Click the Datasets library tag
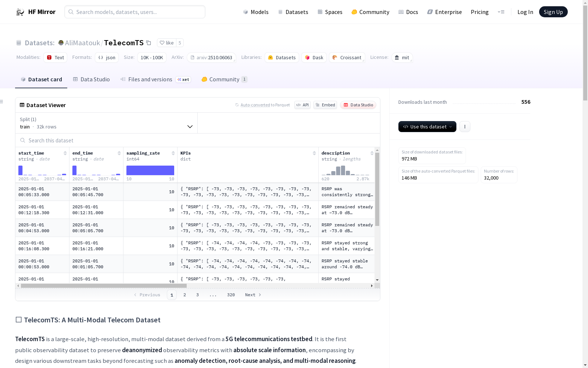This screenshot has width=588, height=368. (282, 57)
